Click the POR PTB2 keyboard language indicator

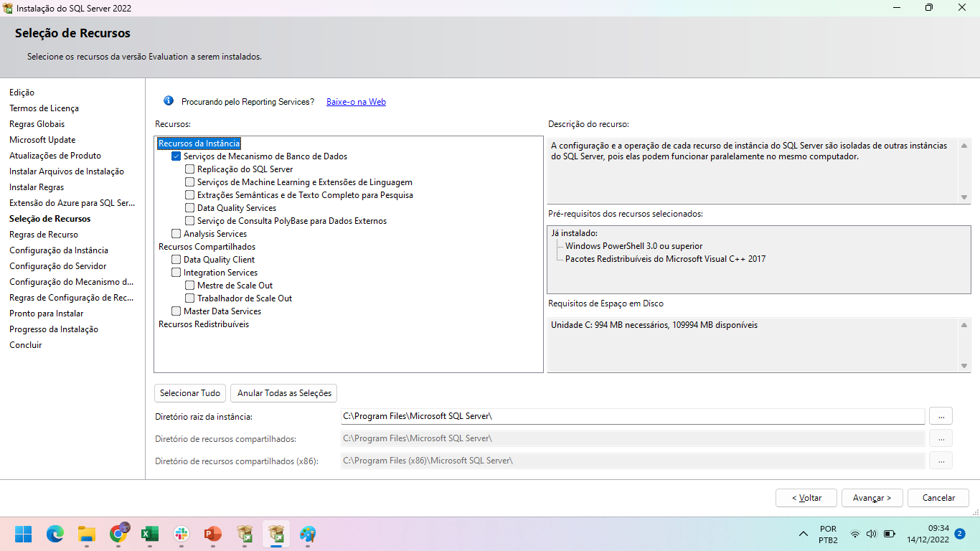click(x=828, y=534)
